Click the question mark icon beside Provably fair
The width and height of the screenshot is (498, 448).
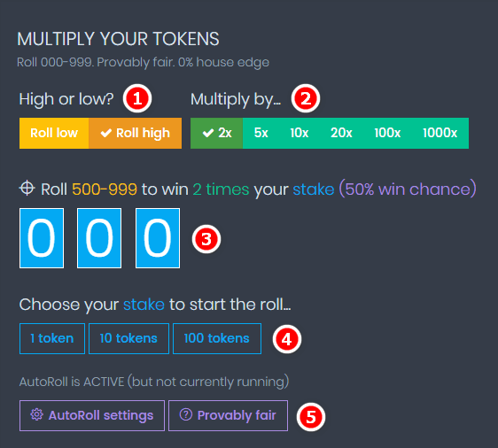pyautogui.click(x=186, y=414)
